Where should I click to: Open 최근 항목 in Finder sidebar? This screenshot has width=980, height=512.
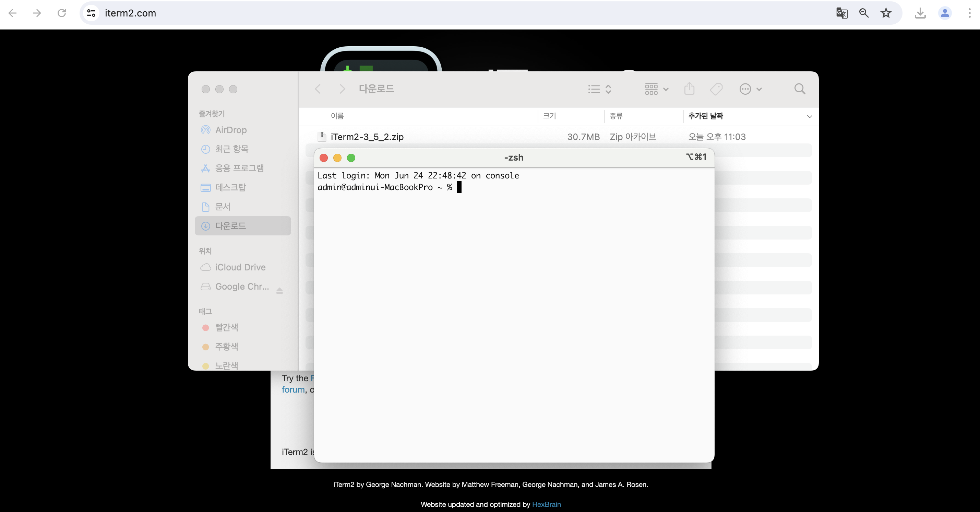[243, 149]
